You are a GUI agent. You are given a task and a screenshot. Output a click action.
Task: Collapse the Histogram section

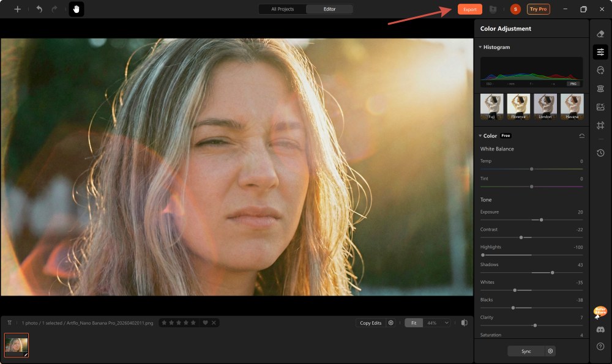[480, 47]
